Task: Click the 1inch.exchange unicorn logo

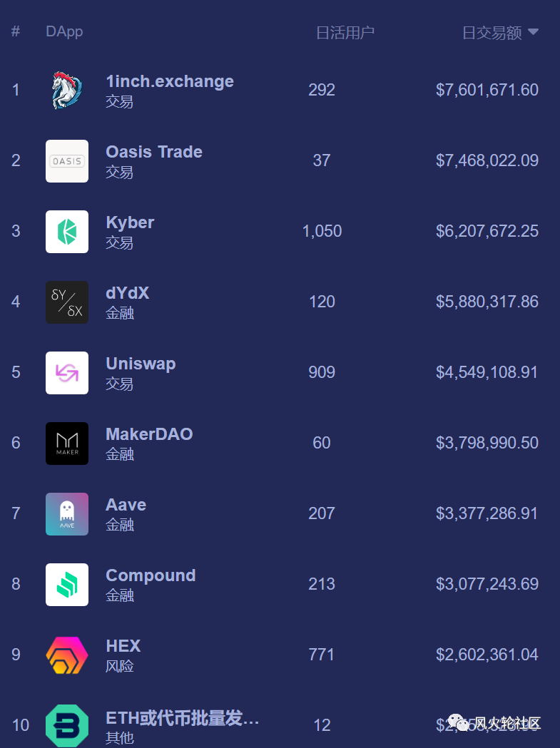Action: tap(67, 91)
